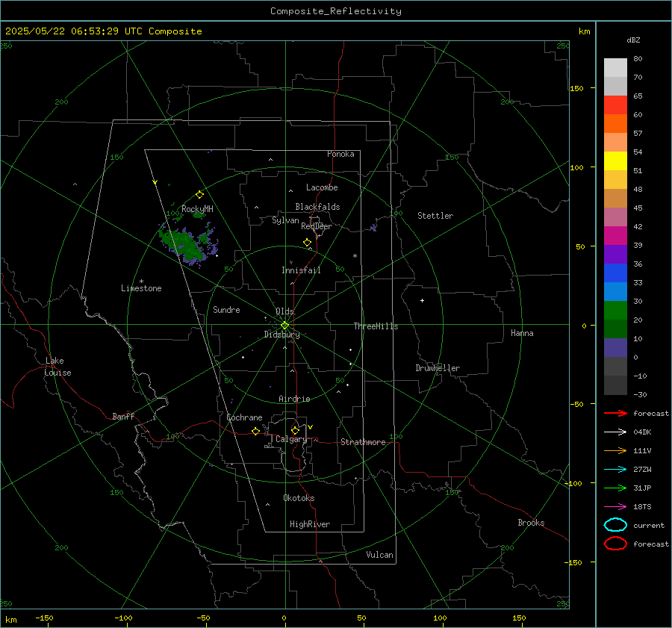Click the Calgary city label
672x628 pixels.
tap(291, 439)
